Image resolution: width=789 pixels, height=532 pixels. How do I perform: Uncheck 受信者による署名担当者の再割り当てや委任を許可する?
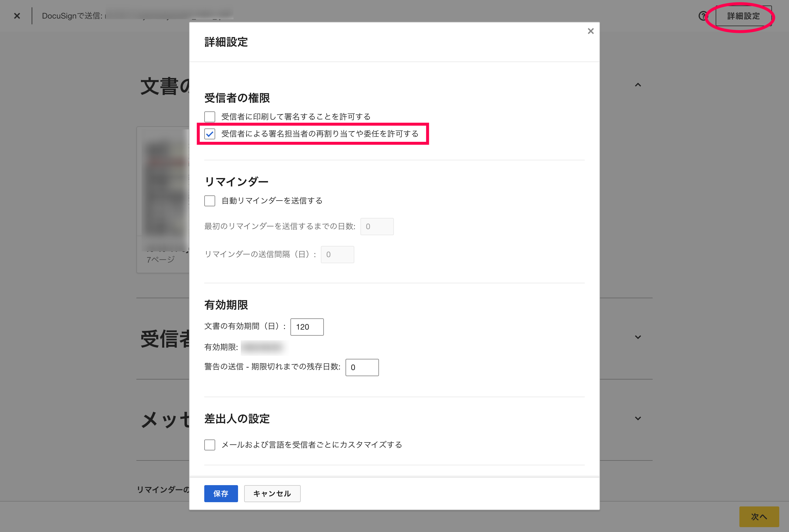click(x=210, y=134)
